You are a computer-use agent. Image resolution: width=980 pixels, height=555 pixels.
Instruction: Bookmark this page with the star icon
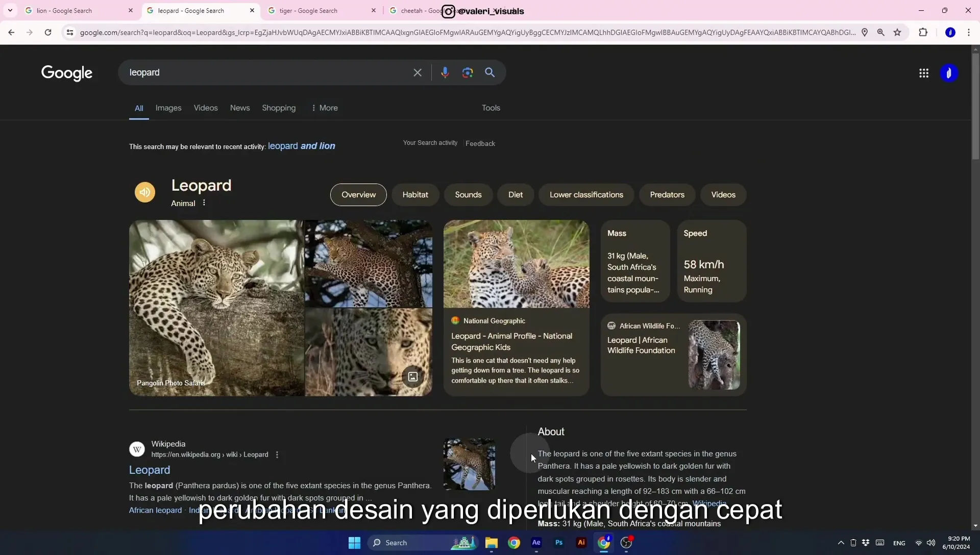(897, 32)
